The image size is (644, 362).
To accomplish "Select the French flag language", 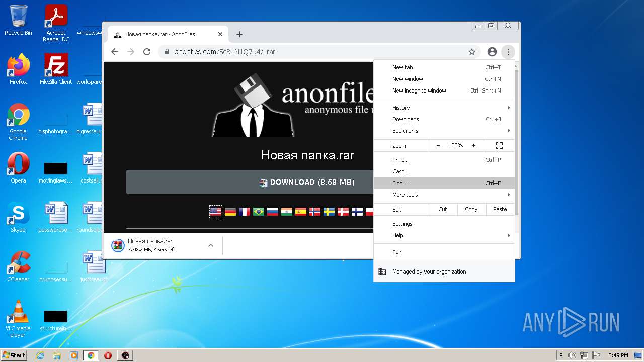I will (245, 212).
